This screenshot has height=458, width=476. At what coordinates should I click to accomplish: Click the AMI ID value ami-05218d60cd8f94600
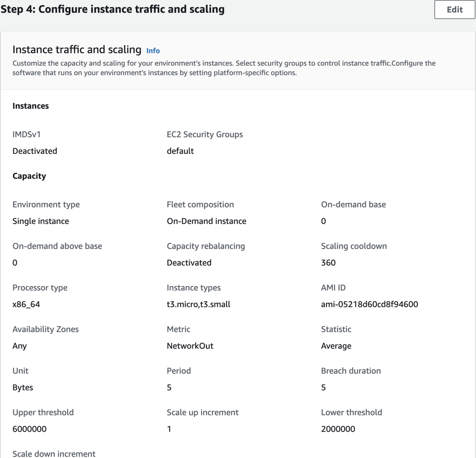click(369, 304)
